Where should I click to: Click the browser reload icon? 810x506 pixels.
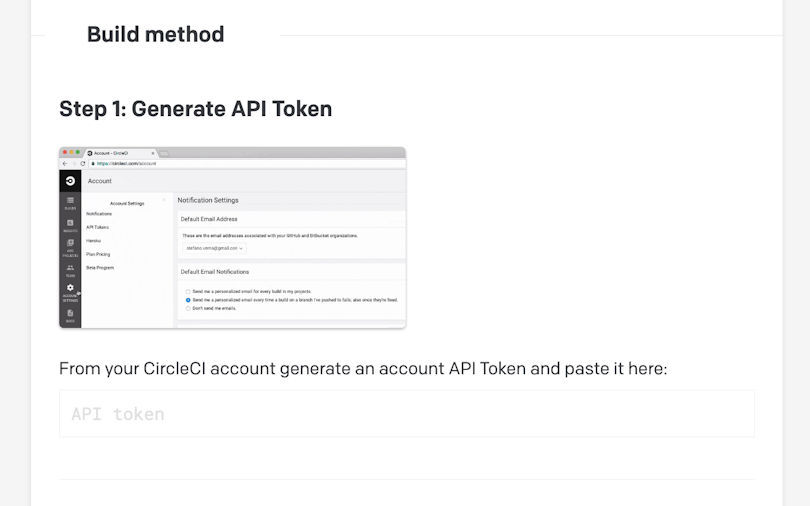(x=83, y=163)
